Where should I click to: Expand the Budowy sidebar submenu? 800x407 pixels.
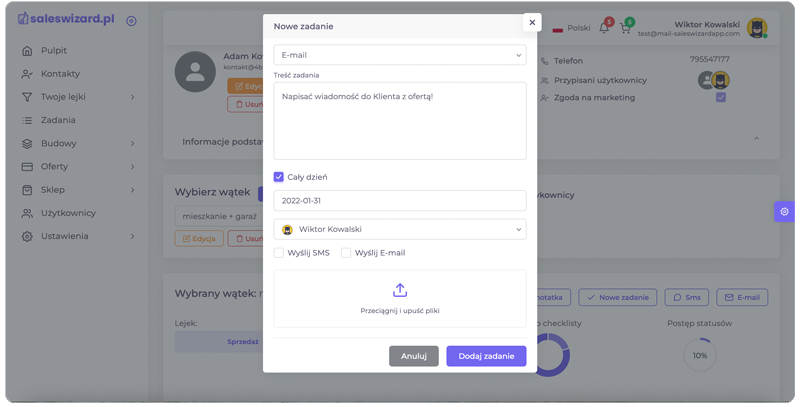point(132,143)
